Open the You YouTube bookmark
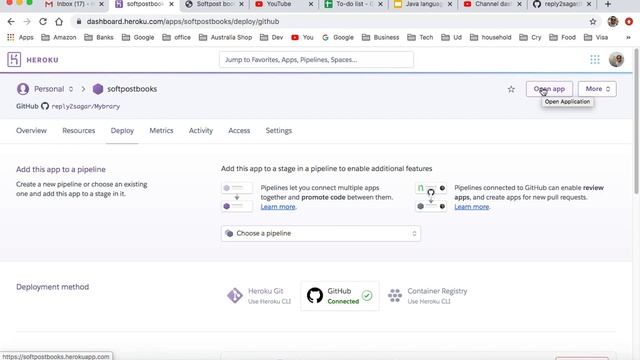The image size is (640, 360). [x=302, y=37]
